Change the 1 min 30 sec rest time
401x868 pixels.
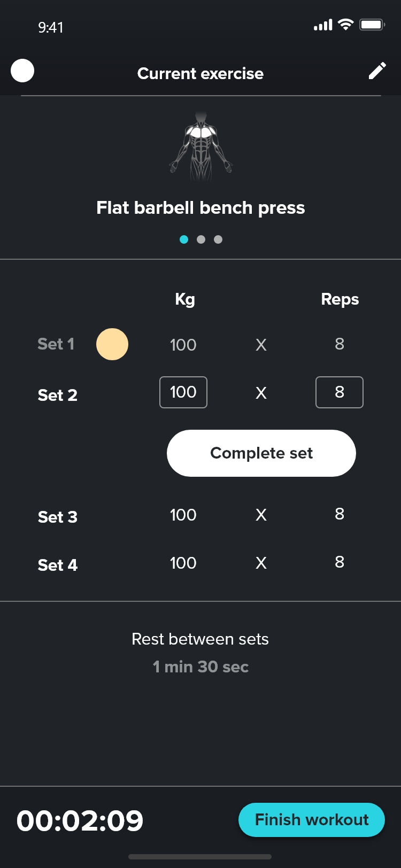(x=200, y=666)
